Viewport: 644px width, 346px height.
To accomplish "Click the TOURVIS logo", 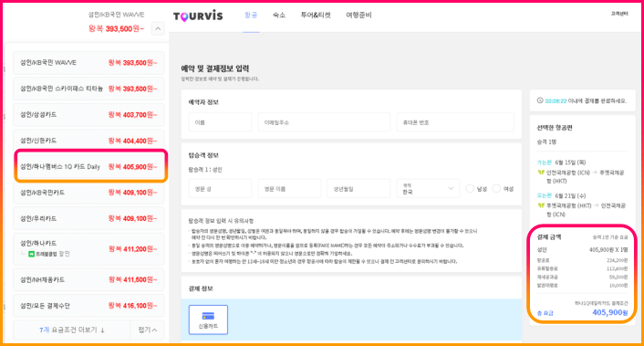I will click(x=198, y=16).
